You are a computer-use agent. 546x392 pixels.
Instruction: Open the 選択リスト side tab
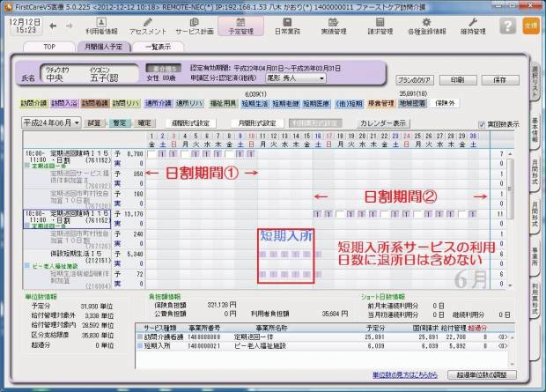(535, 81)
